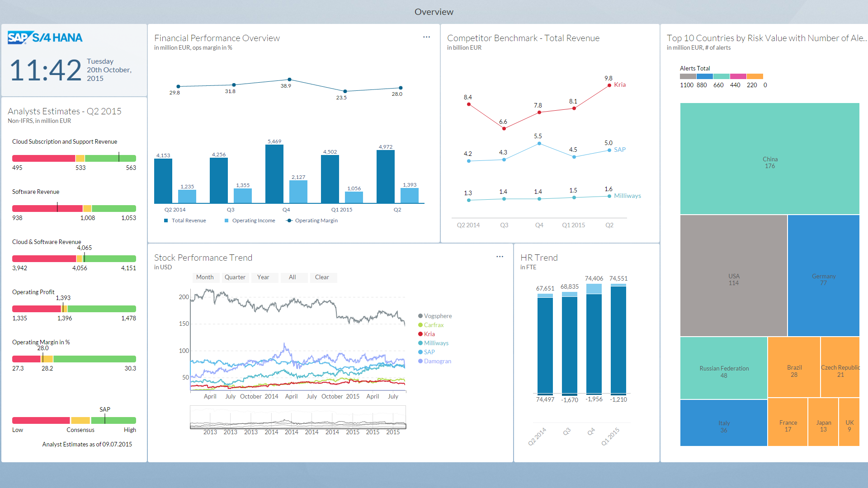Click the Q2 Operating Income bar 1,393
The image size is (868, 488).
[x=410, y=196]
